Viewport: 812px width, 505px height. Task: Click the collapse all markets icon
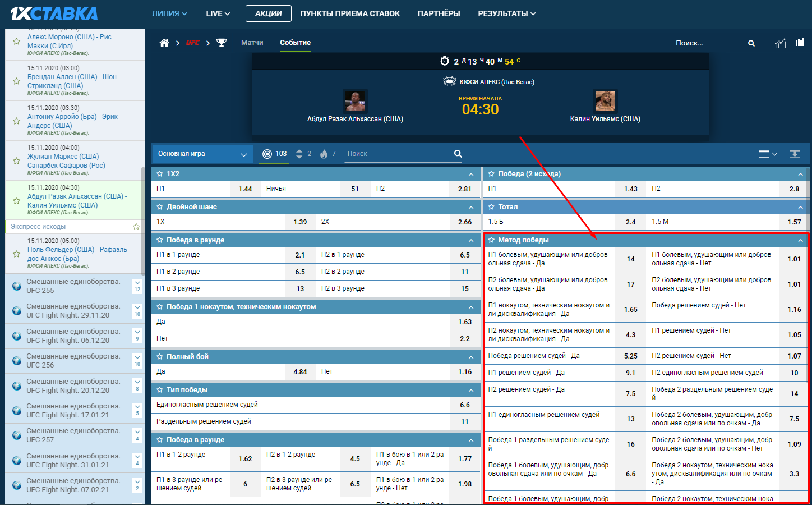[x=795, y=154]
